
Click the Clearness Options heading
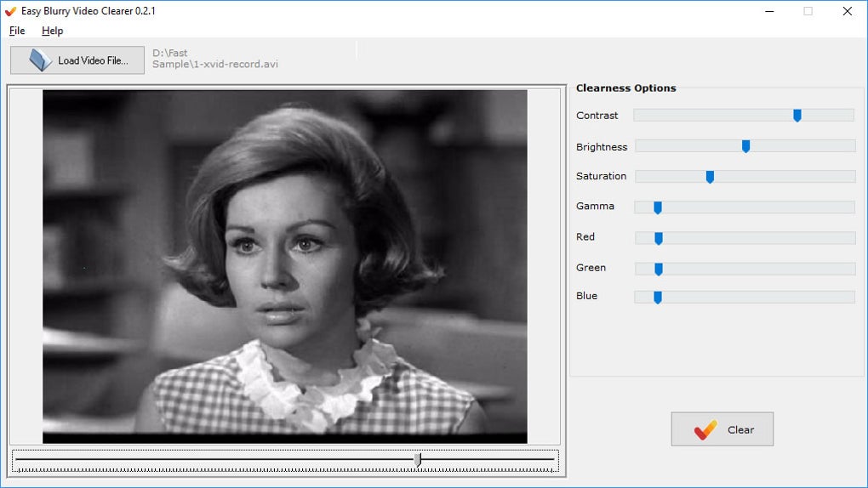(625, 88)
